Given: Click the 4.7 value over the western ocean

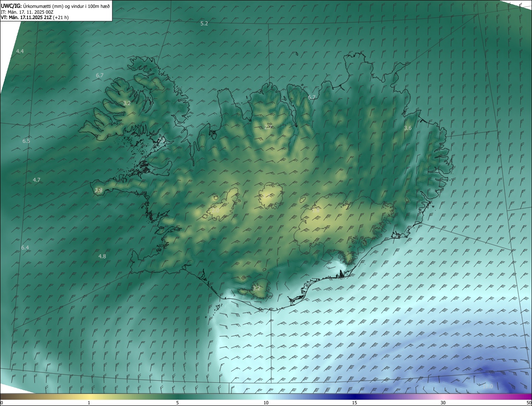Looking at the screenshot, I should click(x=37, y=180).
